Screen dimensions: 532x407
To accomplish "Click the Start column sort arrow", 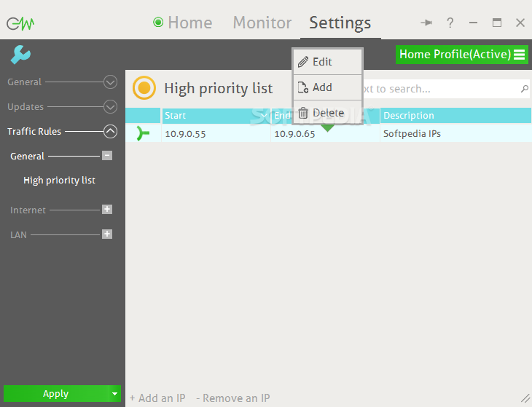I will (264, 116).
